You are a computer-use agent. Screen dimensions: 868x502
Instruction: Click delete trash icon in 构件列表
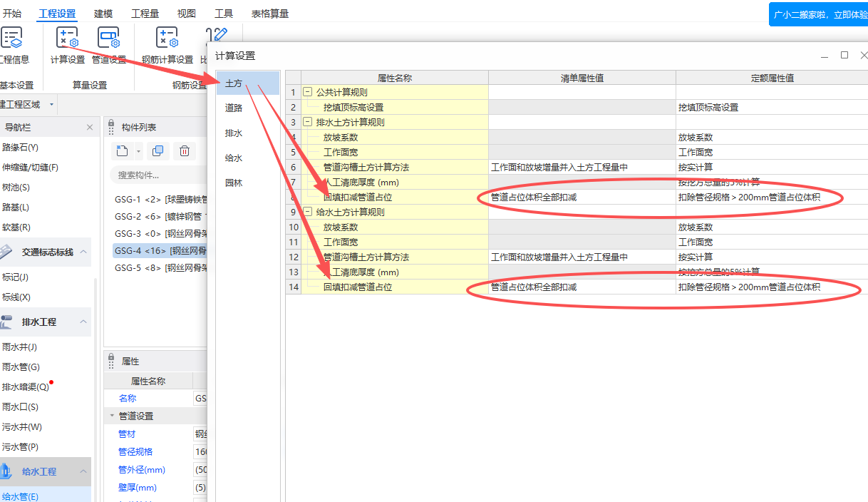click(184, 150)
